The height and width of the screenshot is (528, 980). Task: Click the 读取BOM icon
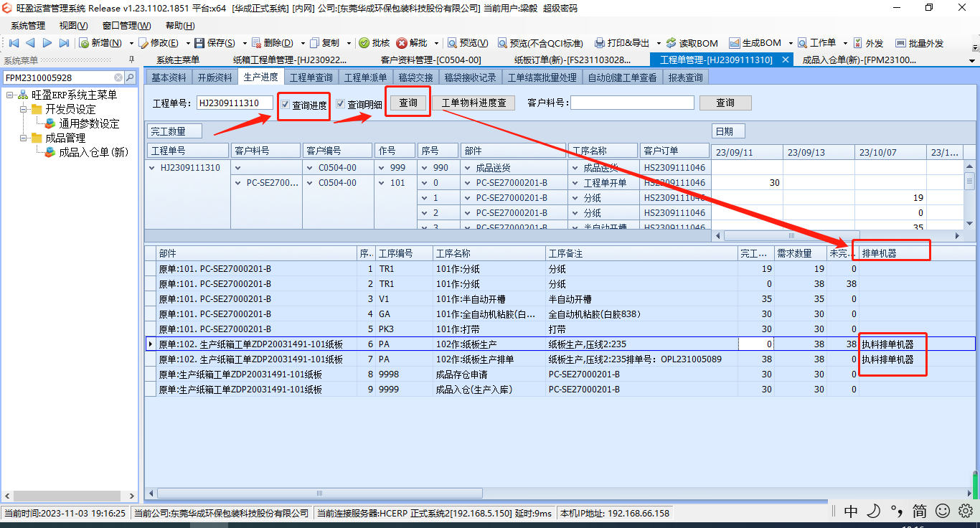672,43
